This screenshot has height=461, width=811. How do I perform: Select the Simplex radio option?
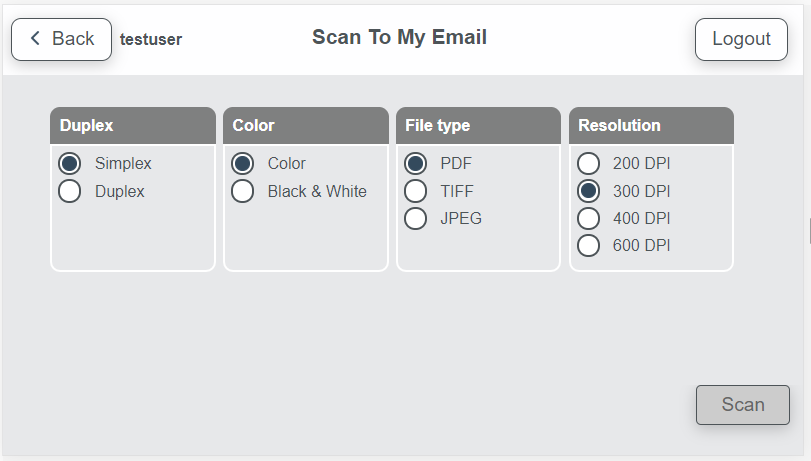(x=70, y=163)
